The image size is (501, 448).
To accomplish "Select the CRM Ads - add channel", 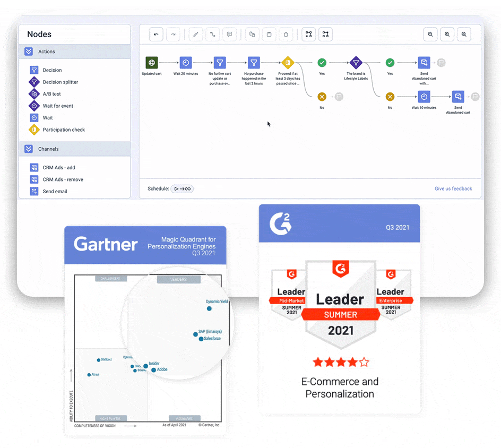I will (53, 167).
